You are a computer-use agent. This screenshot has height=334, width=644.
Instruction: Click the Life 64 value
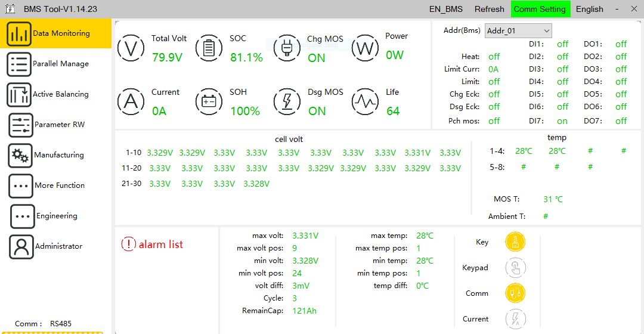pos(393,112)
